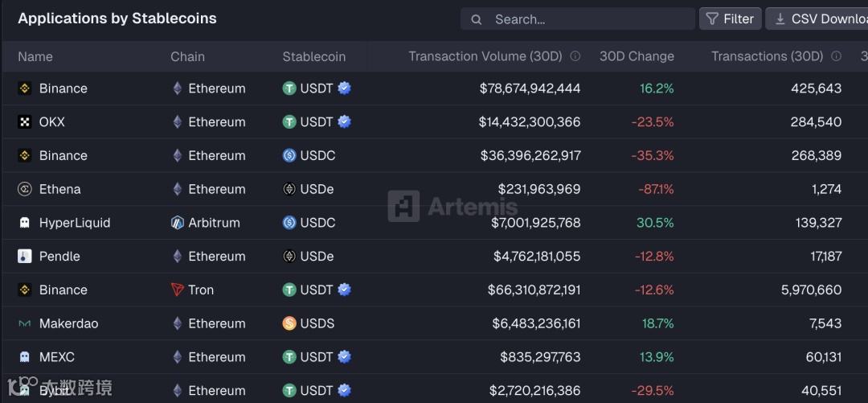Focus the Search input field
This screenshot has width=868, height=403.
[577, 19]
